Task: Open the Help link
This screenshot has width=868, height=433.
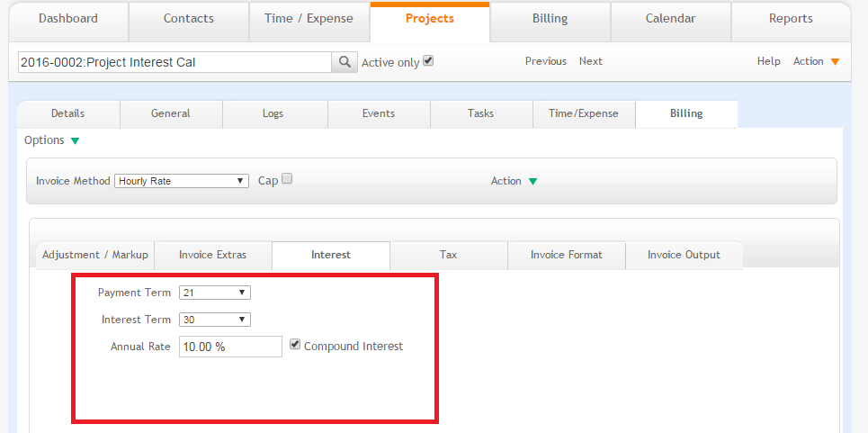Action: point(768,61)
